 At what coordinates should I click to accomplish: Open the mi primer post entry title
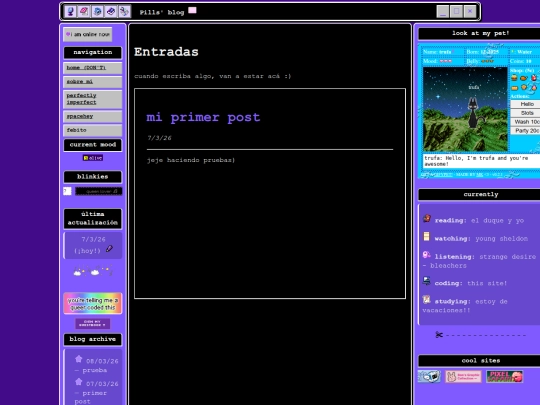pyautogui.click(x=203, y=117)
